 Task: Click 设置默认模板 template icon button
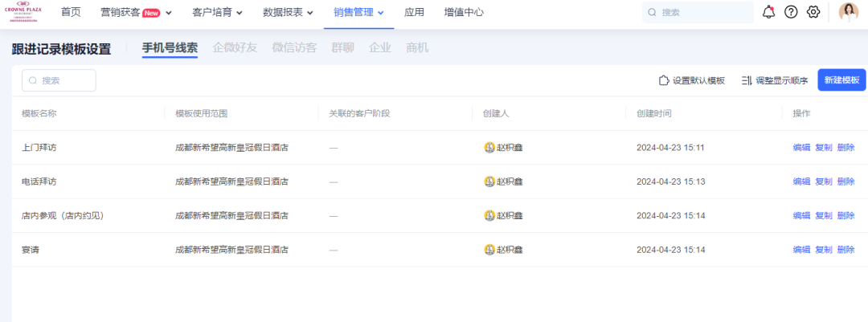tap(664, 80)
